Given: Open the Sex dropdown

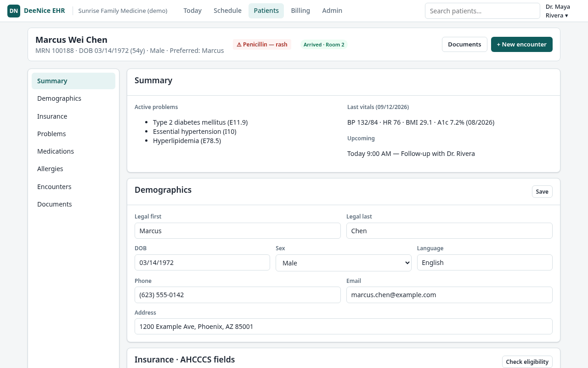Looking at the screenshot, I should [x=344, y=263].
